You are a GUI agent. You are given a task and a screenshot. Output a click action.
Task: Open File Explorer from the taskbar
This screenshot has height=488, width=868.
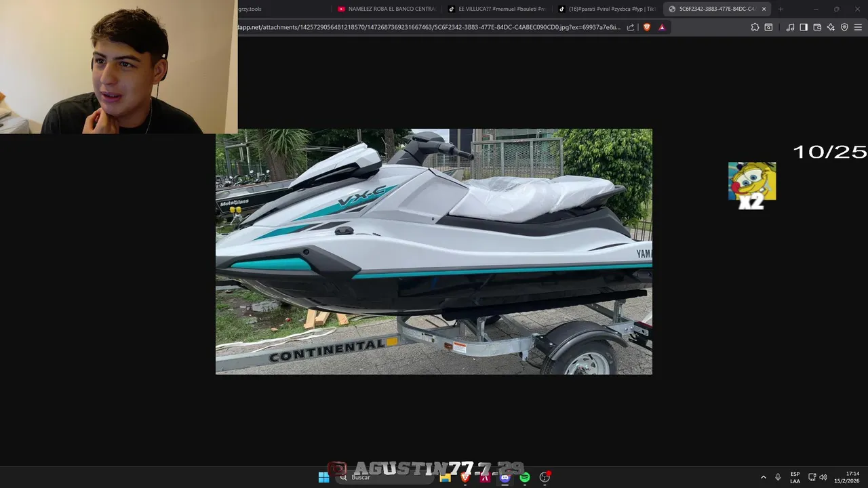click(x=446, y=477)
